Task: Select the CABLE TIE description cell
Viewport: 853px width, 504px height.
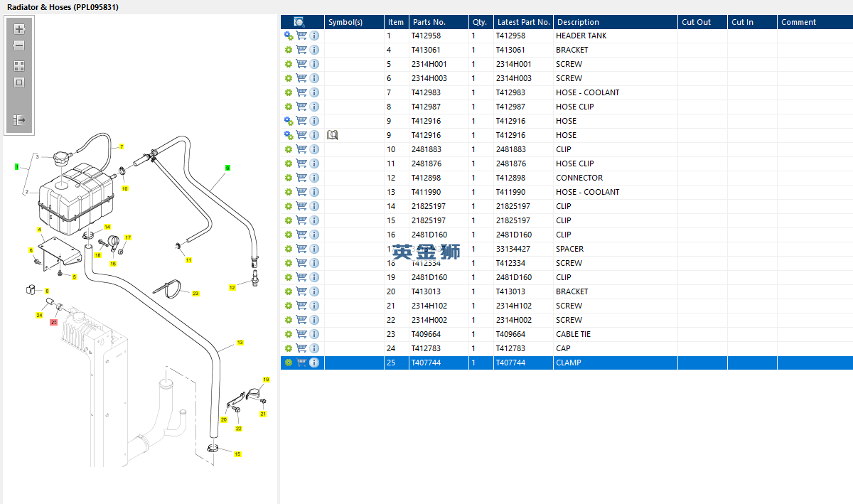Action: 615,334
